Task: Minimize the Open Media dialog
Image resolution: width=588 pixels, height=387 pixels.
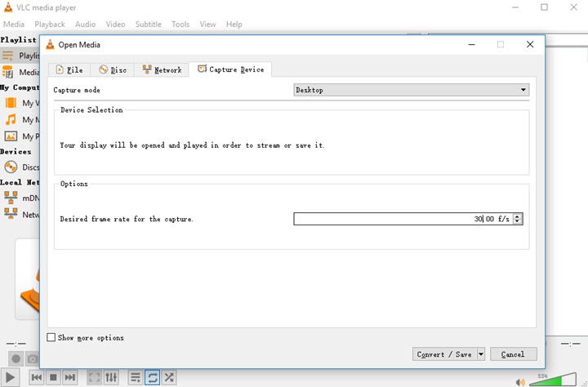Action: click(472, 44)
